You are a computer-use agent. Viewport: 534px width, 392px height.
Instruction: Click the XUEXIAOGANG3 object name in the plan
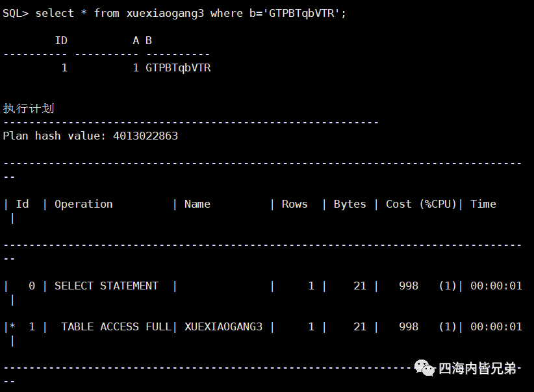point(223,326)
